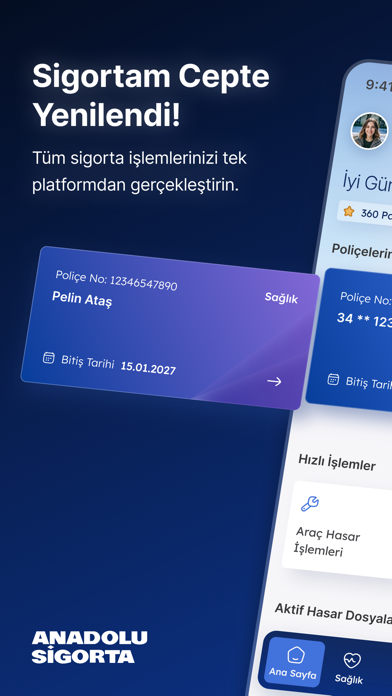The image size is (392, 696).
Task: Click 'Poliçe No: 12346547890' text
Action: pos(116,280)
